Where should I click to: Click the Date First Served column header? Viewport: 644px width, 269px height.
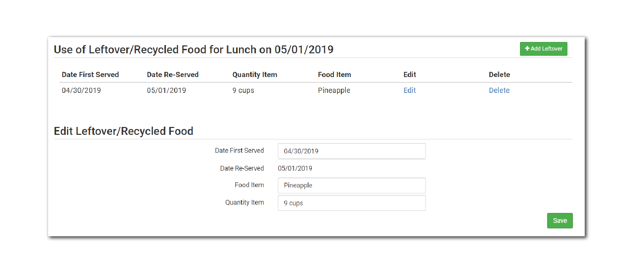(x=90, y=75)
